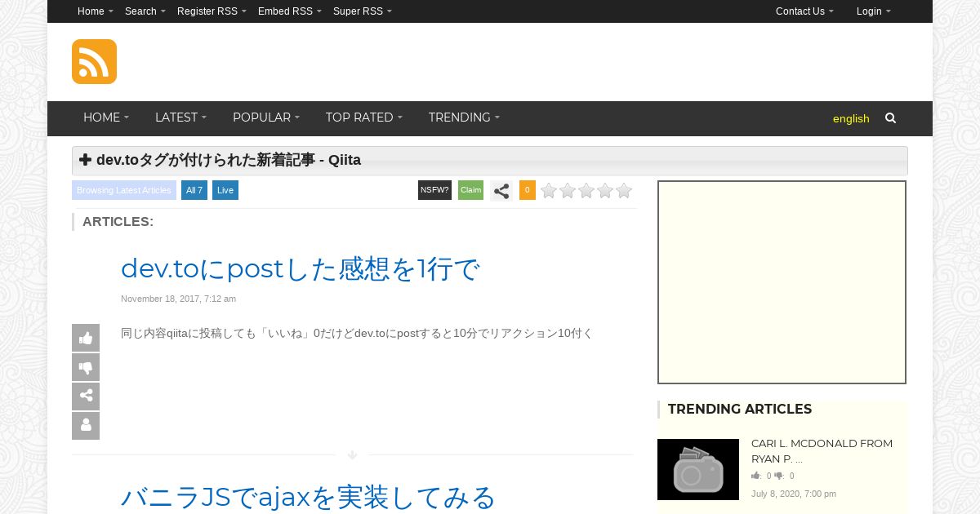Rate feed two stars

coord(568,191)
